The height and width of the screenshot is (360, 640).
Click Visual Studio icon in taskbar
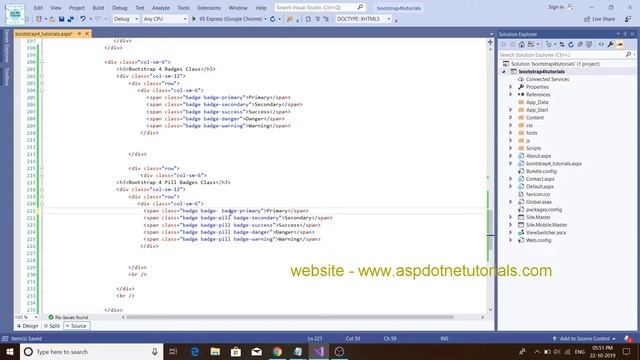tap(318, 351)
